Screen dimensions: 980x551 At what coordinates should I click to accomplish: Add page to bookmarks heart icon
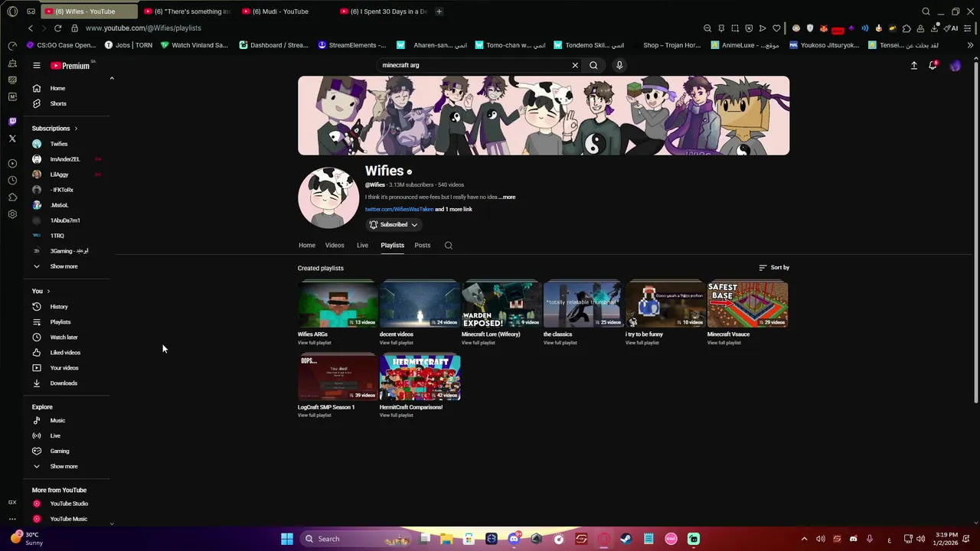pyautogui.click(x=776, y=28)
